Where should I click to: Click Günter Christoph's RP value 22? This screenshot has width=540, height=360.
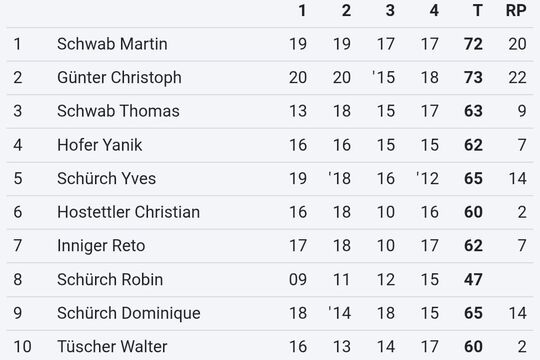click(517, 78)
